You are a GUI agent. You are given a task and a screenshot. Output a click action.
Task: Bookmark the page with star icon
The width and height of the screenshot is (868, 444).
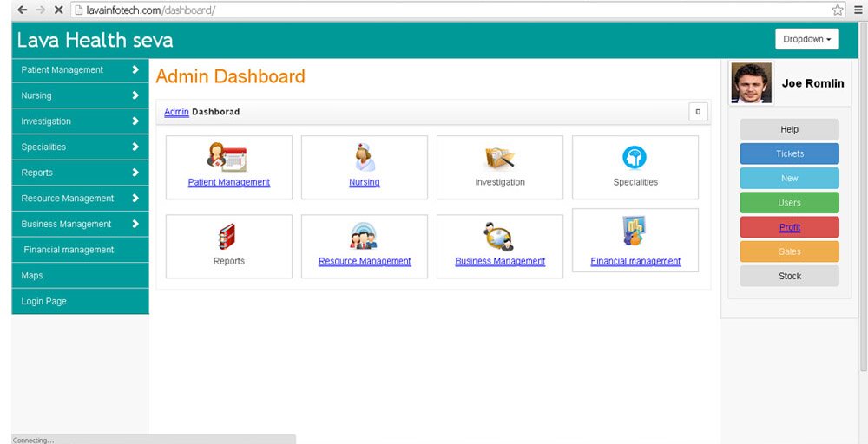coord(838,10)
